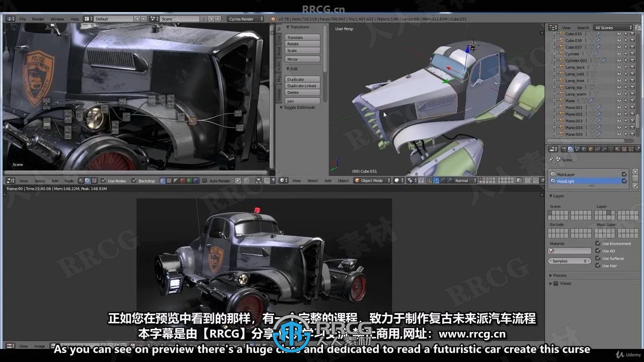Click 3D viewport editor type selector icon
The height and width of the screenshot is (362, 644).
(284, 180)
